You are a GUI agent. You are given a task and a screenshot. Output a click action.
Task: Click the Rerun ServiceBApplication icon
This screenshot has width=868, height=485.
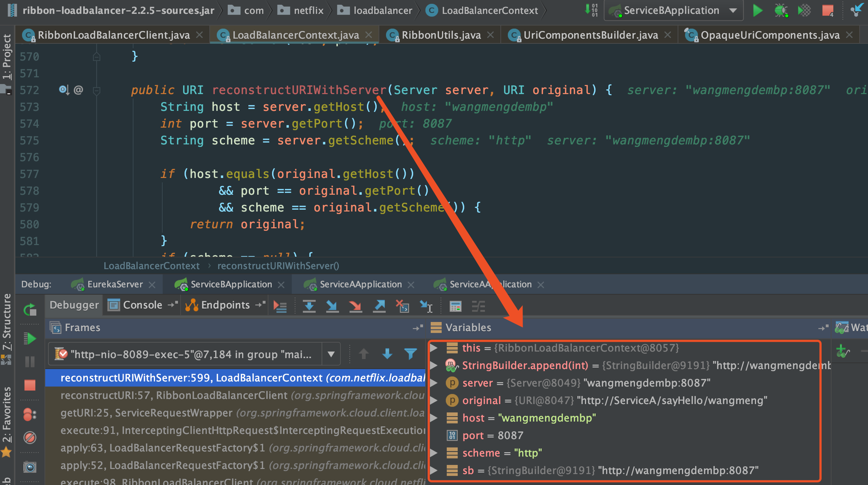[x=30, y=310]
